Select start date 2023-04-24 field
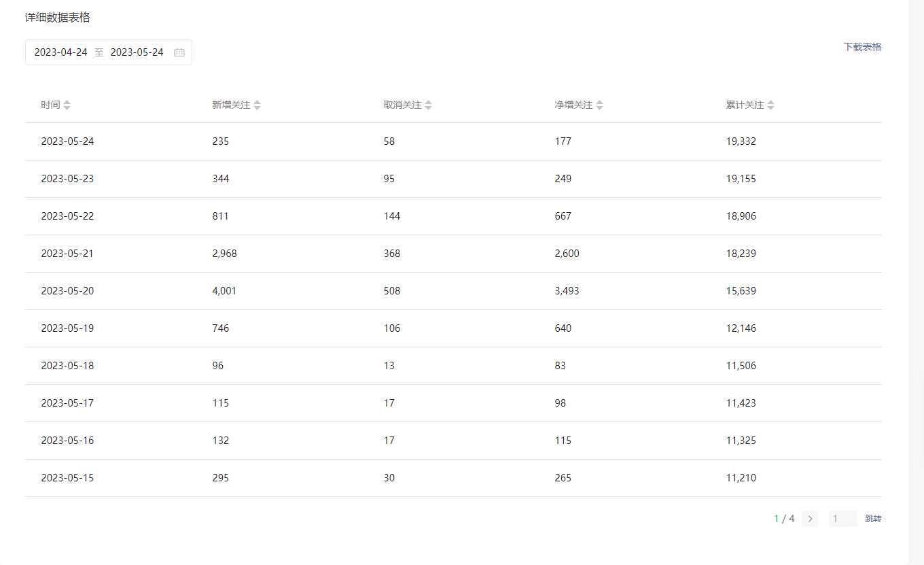Screen dimensions: 924x565 click(x=61, y=52)
